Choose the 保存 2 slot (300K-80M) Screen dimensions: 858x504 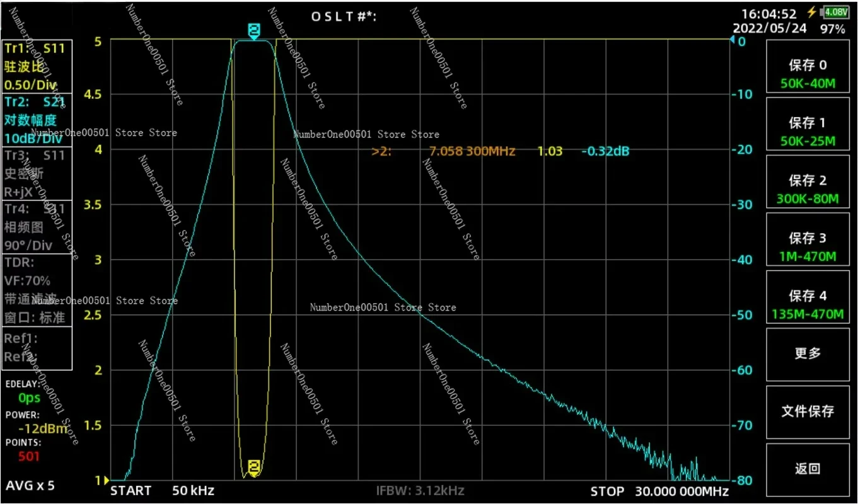point(808,182)
